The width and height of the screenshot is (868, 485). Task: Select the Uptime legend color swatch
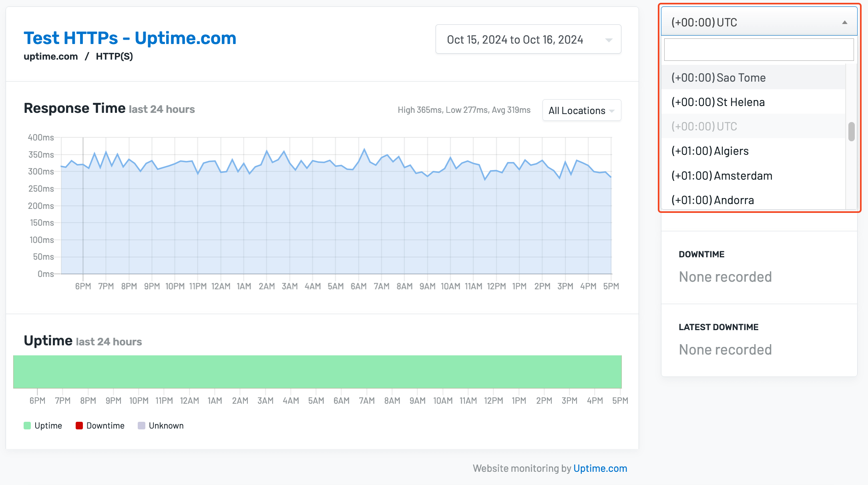pyautogui.click(x=26, y=425)
